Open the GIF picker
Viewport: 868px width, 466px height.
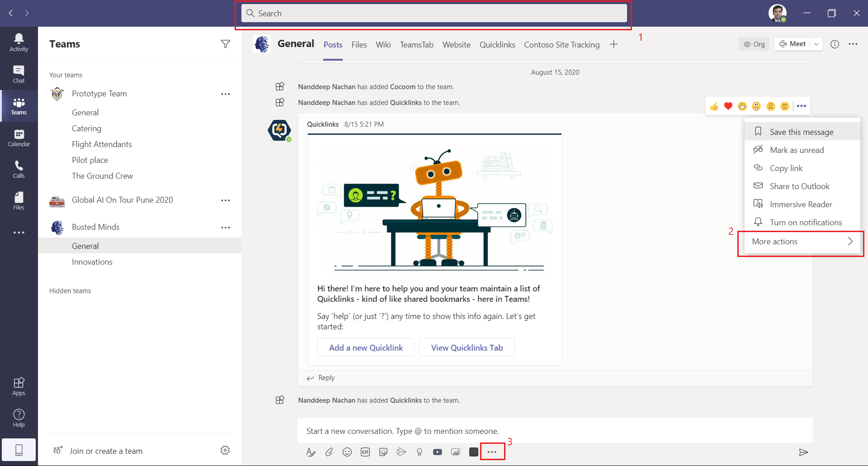point(365,452)
